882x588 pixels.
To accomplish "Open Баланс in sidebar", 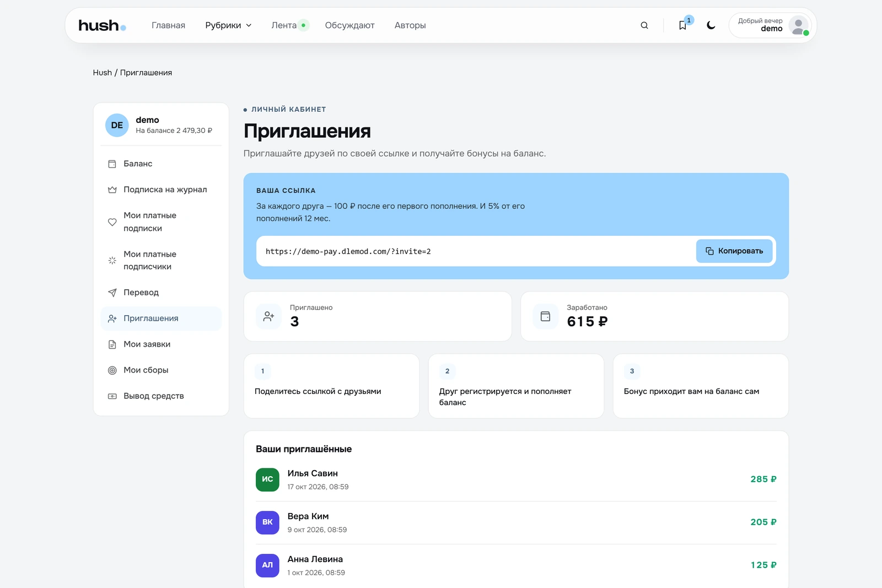I will [161, 164].
